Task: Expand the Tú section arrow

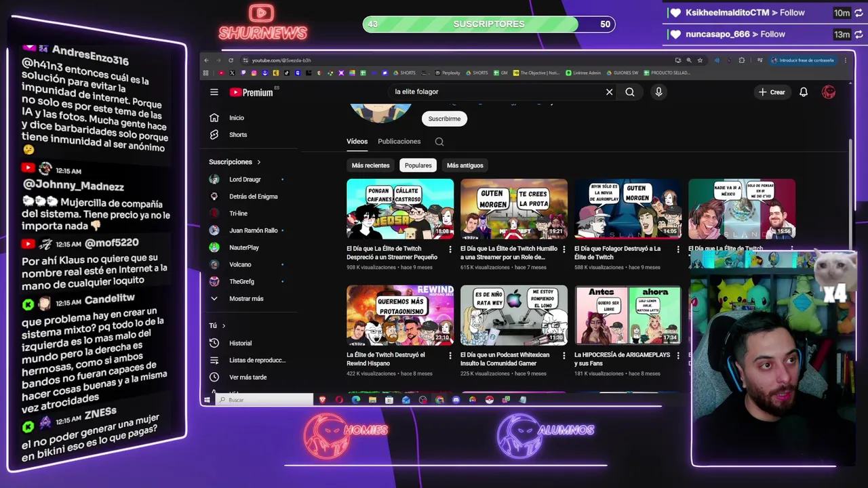Action: click(224, 326)
